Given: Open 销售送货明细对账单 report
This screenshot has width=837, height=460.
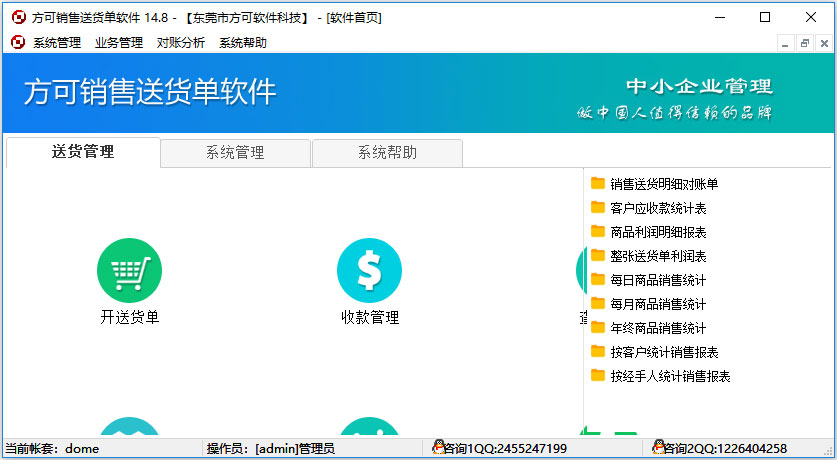Looking at the screenshot, I should pyautogui.click(x=664, y=184).
